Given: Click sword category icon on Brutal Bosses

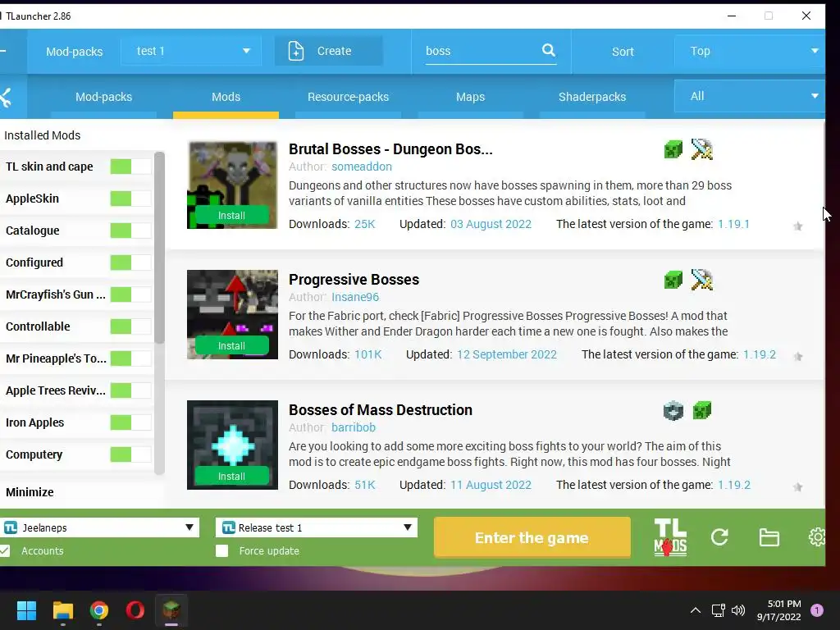Looking at the screenshot, I should click(x=702, y=149).
